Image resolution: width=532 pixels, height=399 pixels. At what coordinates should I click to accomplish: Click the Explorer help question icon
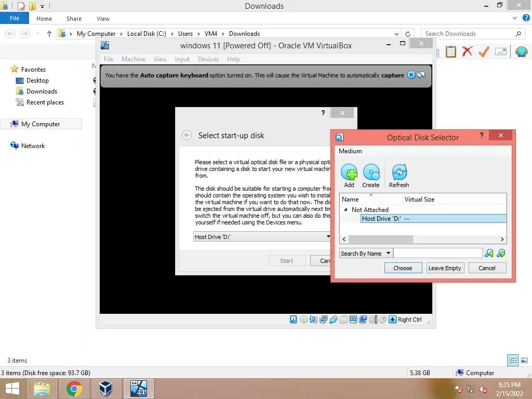526,18
